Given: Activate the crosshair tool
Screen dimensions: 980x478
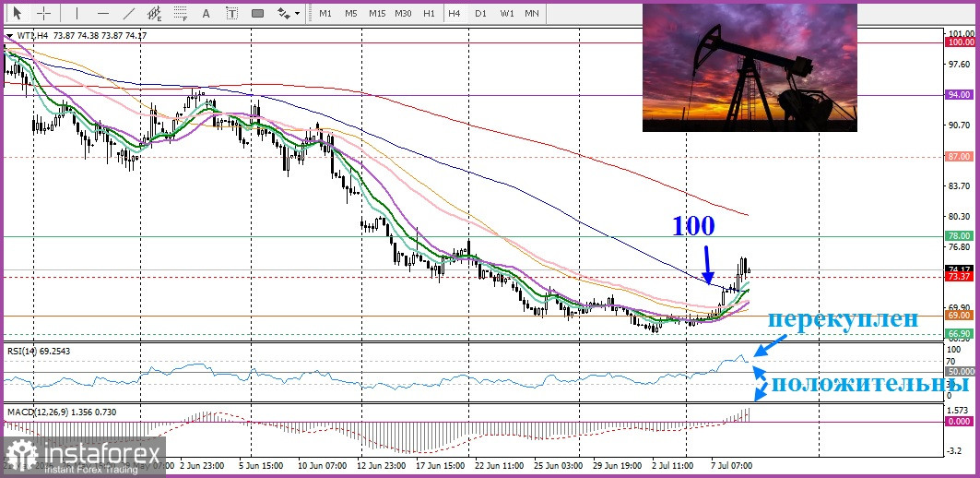Looking at the screenshot, I should (43, 13).
